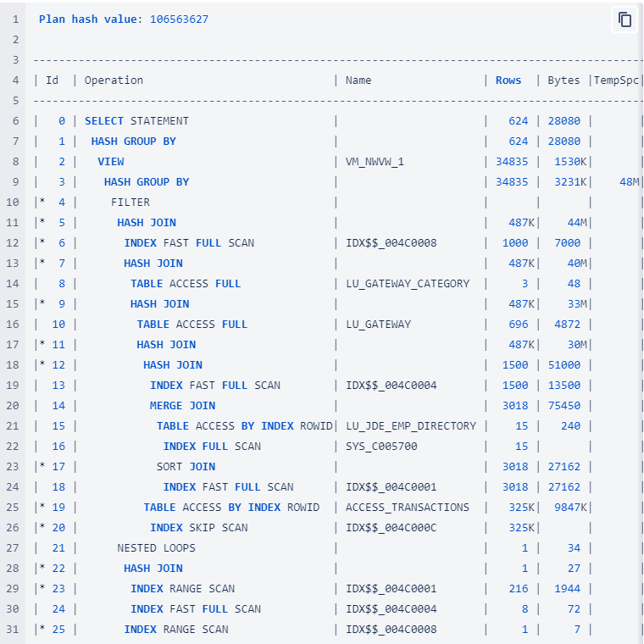Select the SYS_C005700 index name
This screenshot has height=644, width=644.
click(x=381, y=447)
